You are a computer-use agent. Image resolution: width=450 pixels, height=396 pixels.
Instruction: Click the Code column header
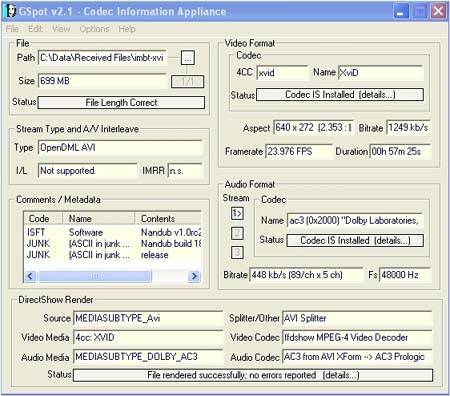43,219
